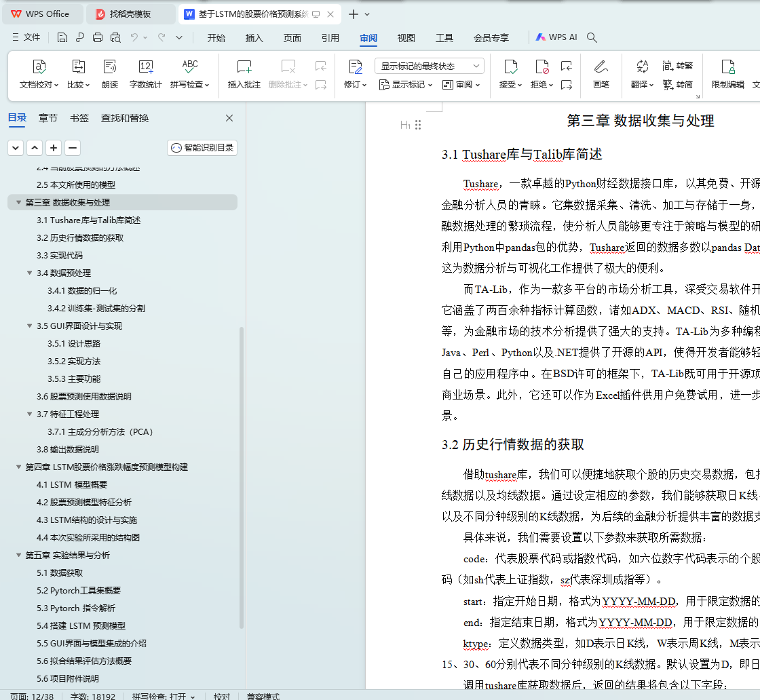Open the 翻译 translate tool
Image resolution: width=760 pixels, height=700 pixels.
point(642,74)
